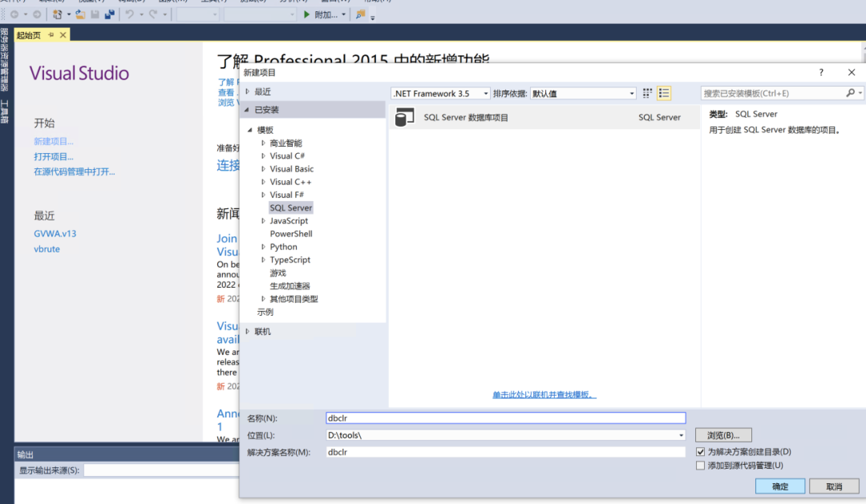866x504 pixels.
Task: Expand the Online node
Action: click(248, 332)
